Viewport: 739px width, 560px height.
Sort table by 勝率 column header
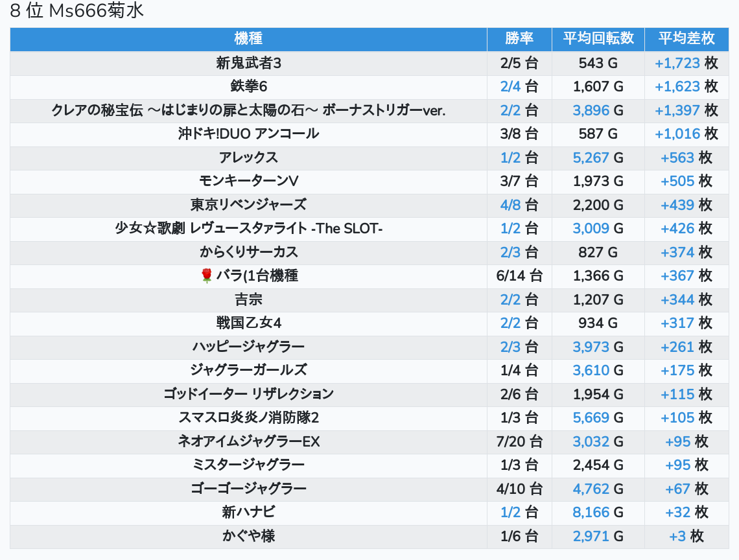point(519,39)
